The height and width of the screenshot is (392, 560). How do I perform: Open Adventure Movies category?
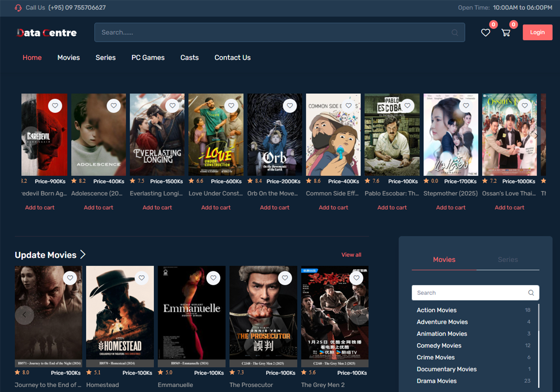click(x=442, y=322)
